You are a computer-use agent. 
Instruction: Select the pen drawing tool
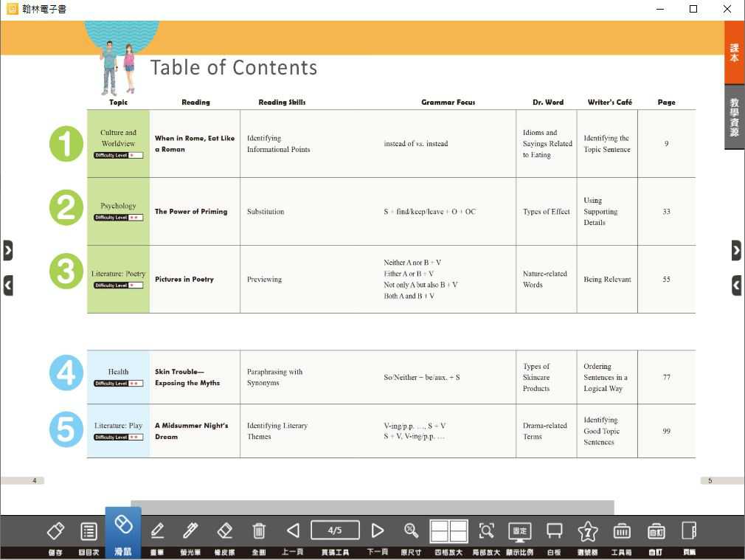tap(157, 531)
